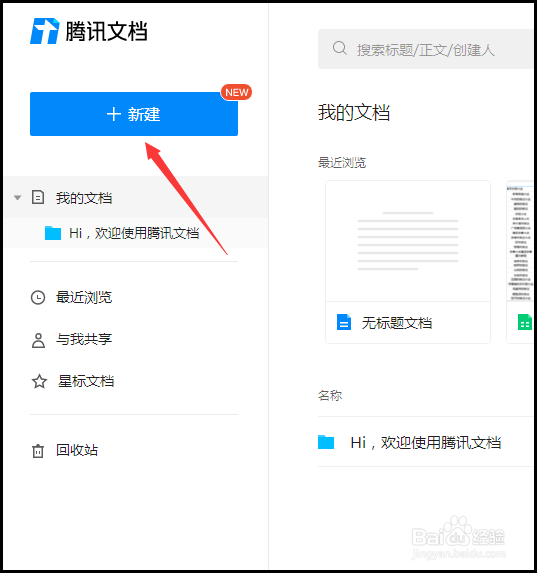537x573 pixels.
Task: Open the 无标题文档 preview thumbnail
Action: click(408, 241)
